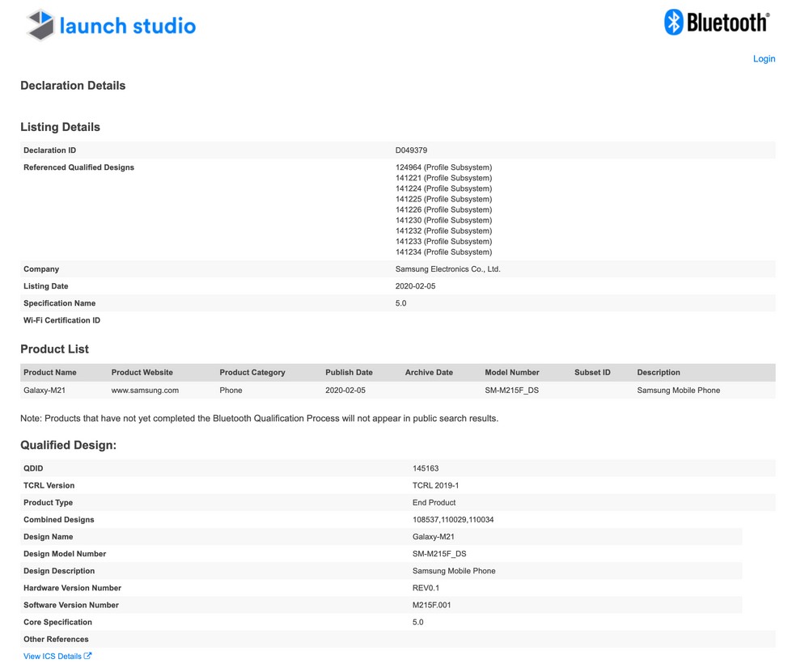Screen dimensions: 809x672
Task: Click Design Model Number value SM-M215F_DS
Action: 439,554
